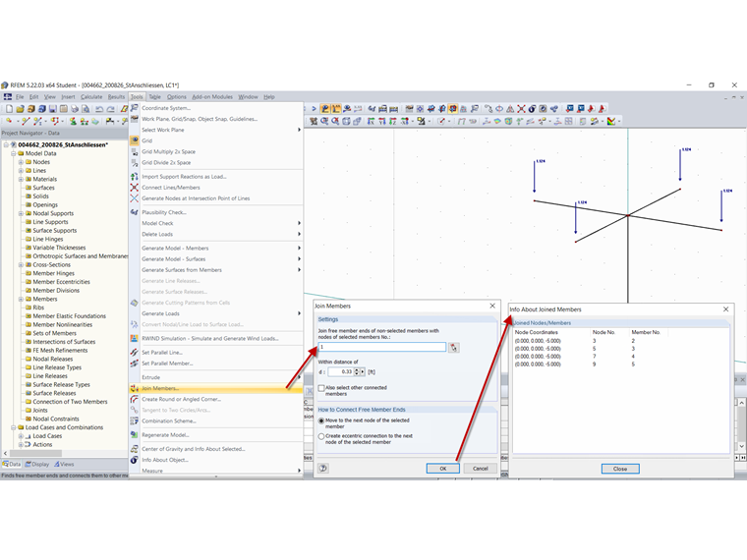Viewport: 747px width, 560px height.
Task: Select 'Create eccentric connection' radio option
Action: click(321, 436)
